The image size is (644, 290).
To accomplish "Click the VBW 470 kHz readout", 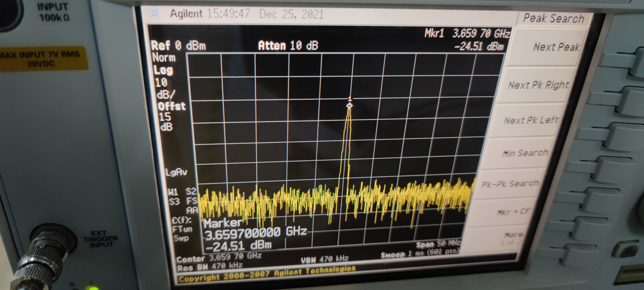I will pos(325,259).
